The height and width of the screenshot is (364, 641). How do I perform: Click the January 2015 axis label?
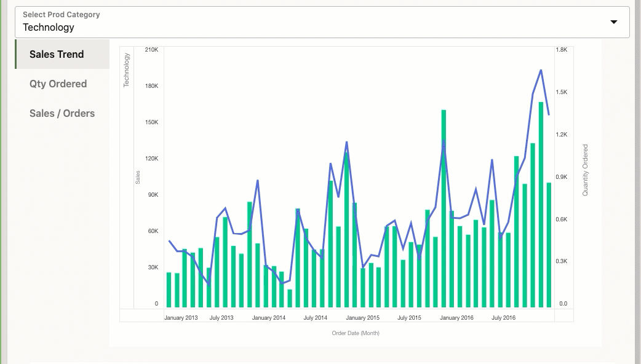pos(362,317)
